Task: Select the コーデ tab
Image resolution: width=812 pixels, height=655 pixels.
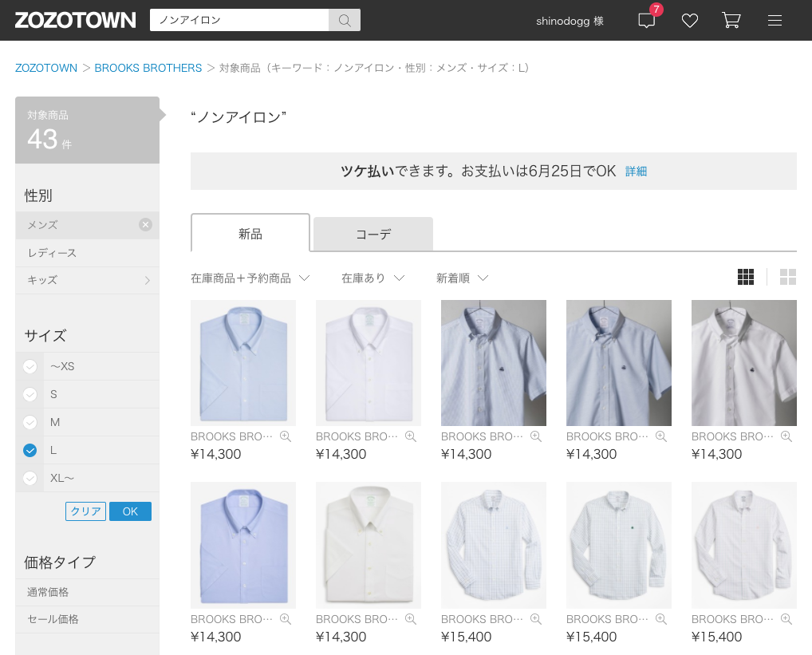Action: (373, 234)
